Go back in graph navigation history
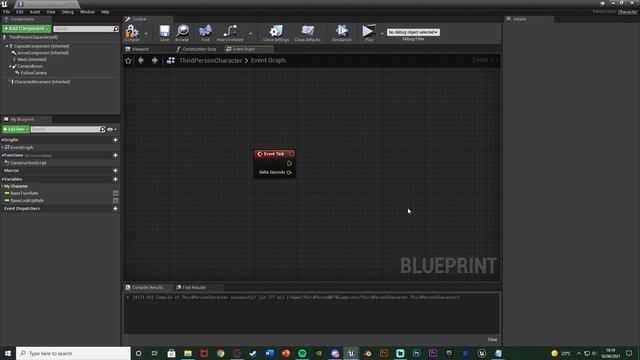The width and height of the screenshot is (640, 360). [x=141, y=61]
